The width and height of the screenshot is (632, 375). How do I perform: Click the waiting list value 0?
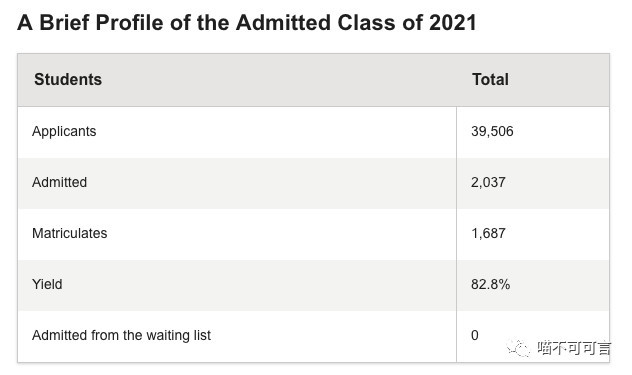pyautogui.click(x=475, y=335)
